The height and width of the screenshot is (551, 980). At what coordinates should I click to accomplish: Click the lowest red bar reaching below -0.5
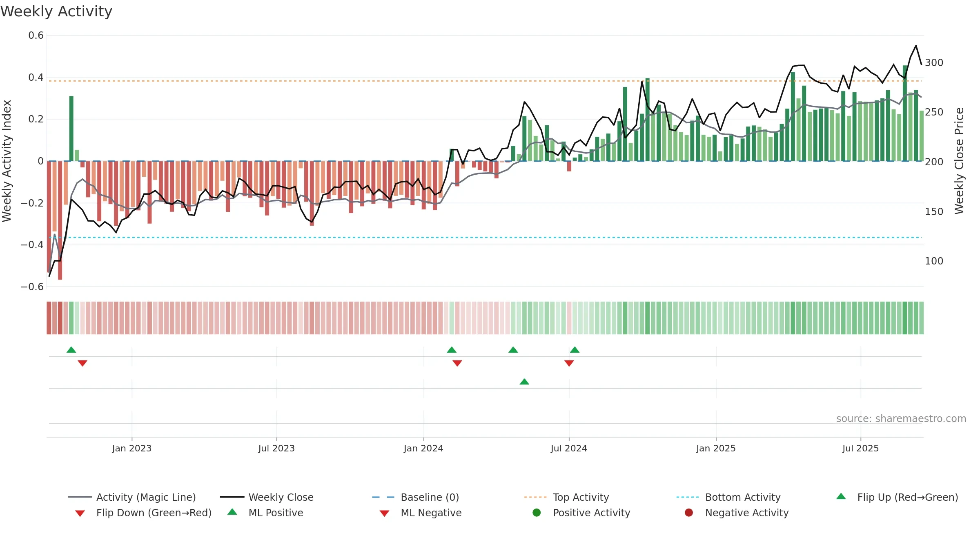click(x=60, y=220)
